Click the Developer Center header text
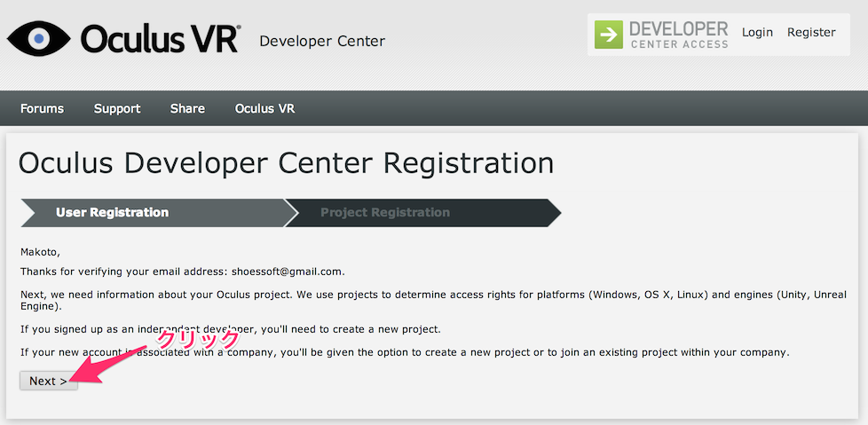This screenshot has width=868, height=425. [322, 41]
